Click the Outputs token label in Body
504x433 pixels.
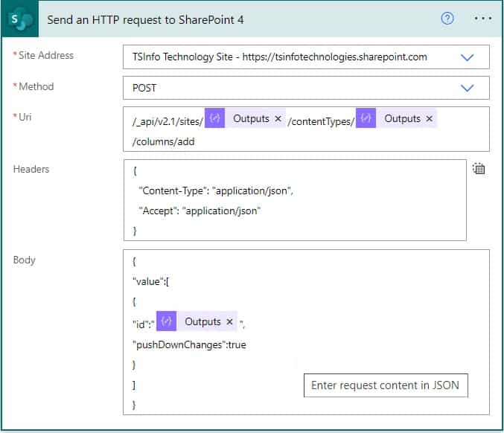click(x=202, y=321)
